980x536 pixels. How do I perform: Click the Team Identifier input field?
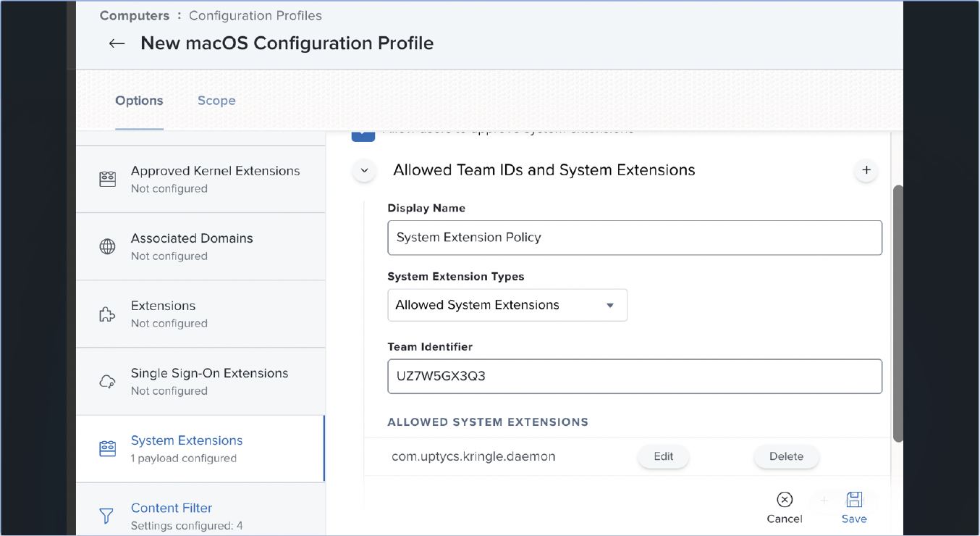[x=634, y=377]
